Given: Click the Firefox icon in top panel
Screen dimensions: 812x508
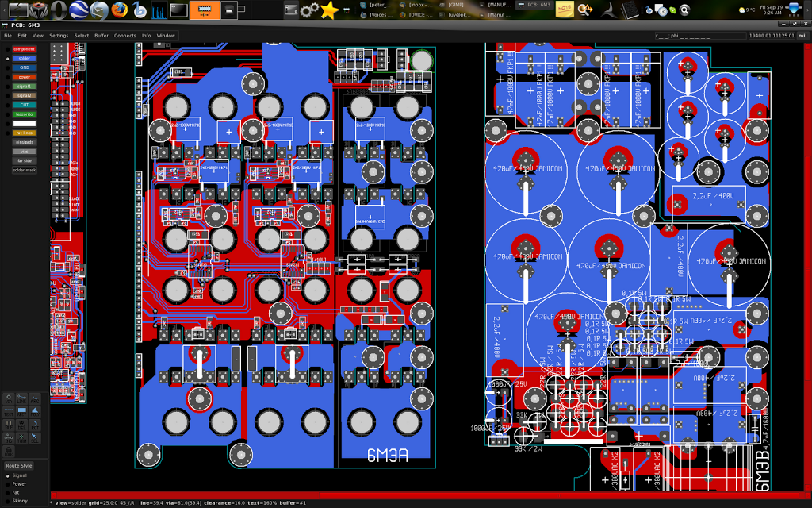Looking at the screenshot, I should [x=120, y=10].
